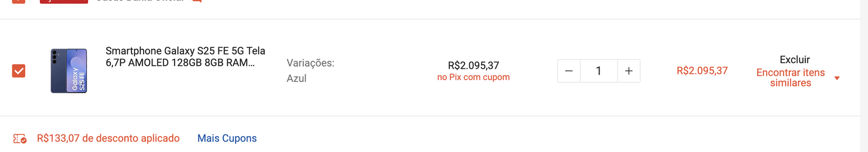
Task: Click the black unit price R$2.095,37
Action: tap(474, 65)
